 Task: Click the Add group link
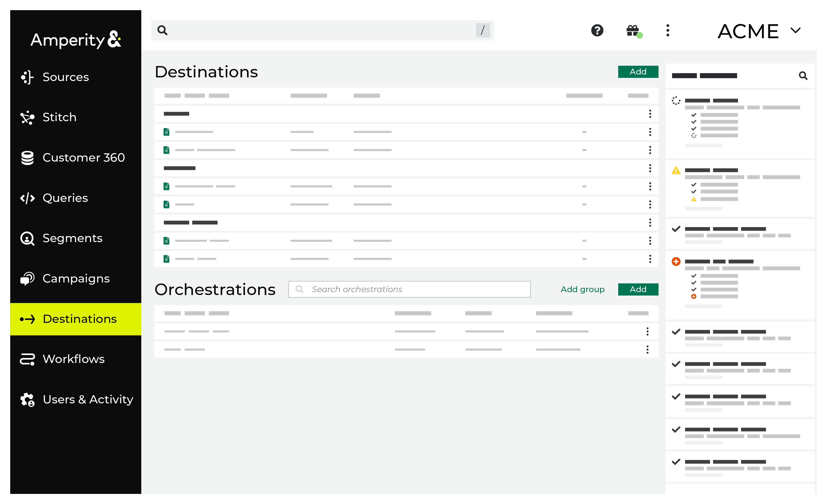pyautogui.click(x=583, y=289)
